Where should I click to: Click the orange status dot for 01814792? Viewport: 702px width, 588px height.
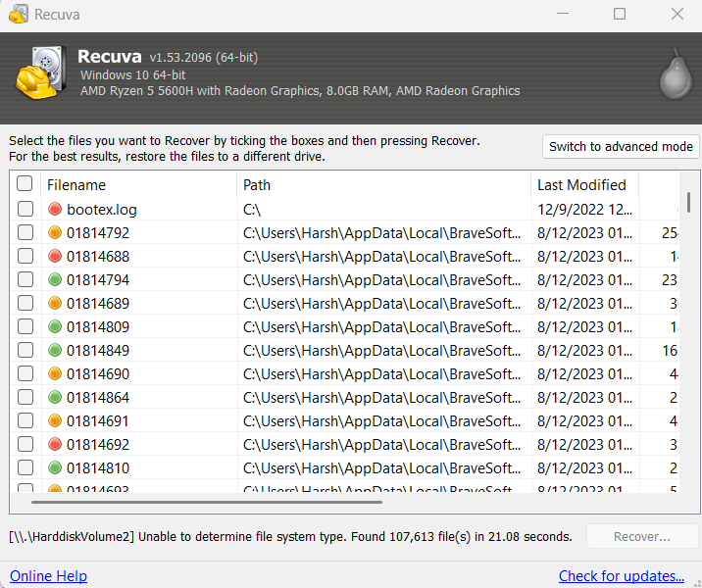click(55, 233)
